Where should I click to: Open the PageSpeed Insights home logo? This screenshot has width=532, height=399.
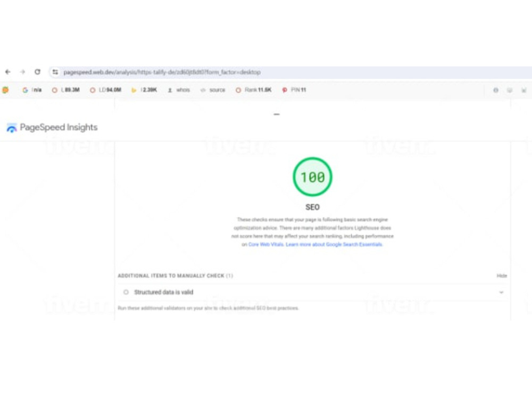pyautogui.click(x=52, y=128)
